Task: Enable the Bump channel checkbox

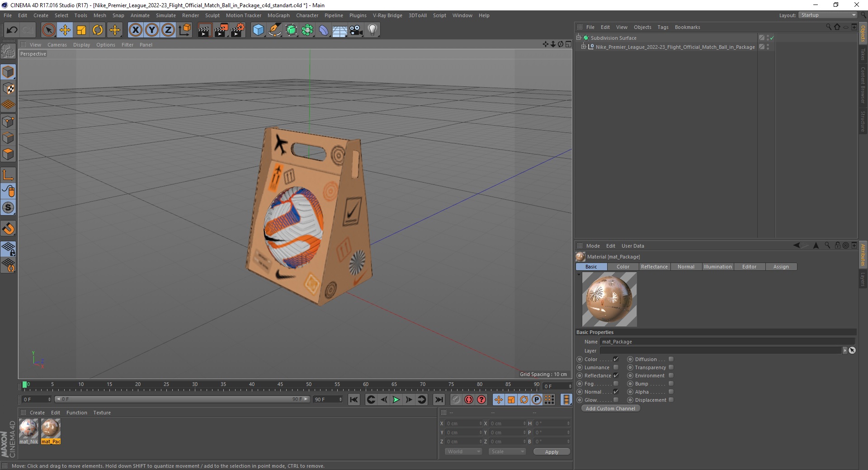Action: coord(671,384)
